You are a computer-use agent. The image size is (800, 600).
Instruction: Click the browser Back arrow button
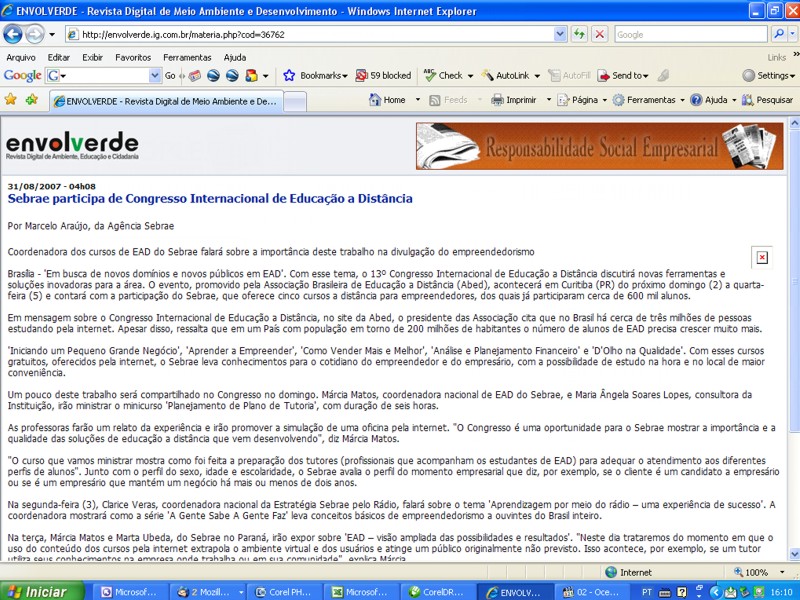(x=13, y=34)
